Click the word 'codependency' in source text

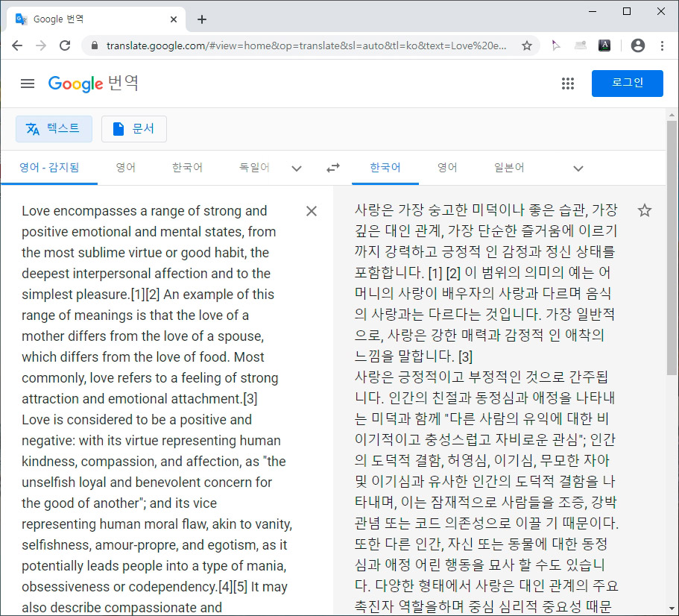tap(171, 587)
